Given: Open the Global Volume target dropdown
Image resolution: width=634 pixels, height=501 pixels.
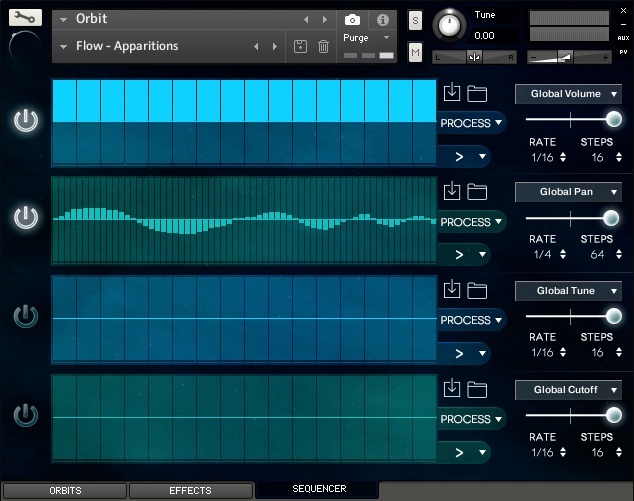Looking at the screenshot, I should tap(568, 95).
